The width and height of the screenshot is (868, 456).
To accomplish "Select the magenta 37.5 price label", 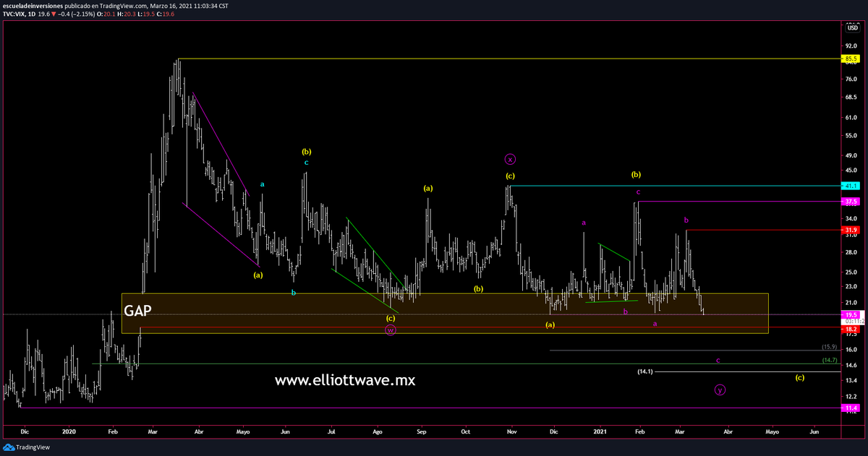I will (x=851, y=202).
